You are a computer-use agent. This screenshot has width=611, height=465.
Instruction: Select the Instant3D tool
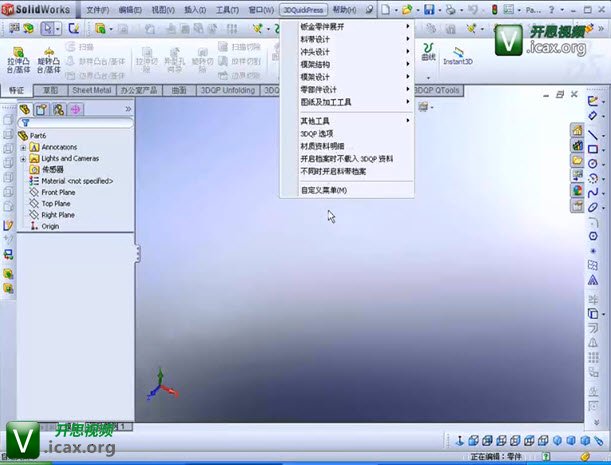pos(458,56)
